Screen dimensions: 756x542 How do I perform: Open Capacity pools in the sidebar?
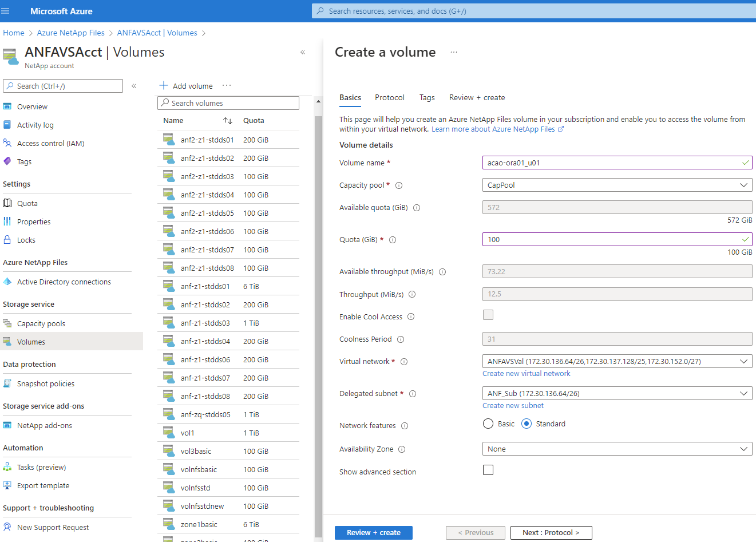click(41, 324)
